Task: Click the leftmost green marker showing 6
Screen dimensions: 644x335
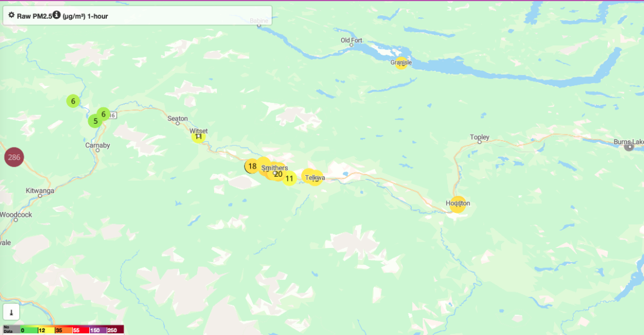Action: (x=73, y=101)
